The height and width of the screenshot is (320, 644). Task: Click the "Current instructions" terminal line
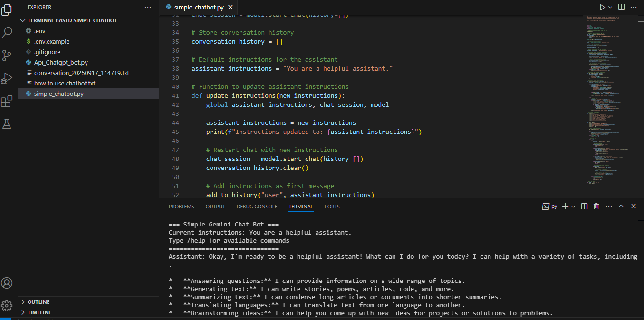coord(260,232)
